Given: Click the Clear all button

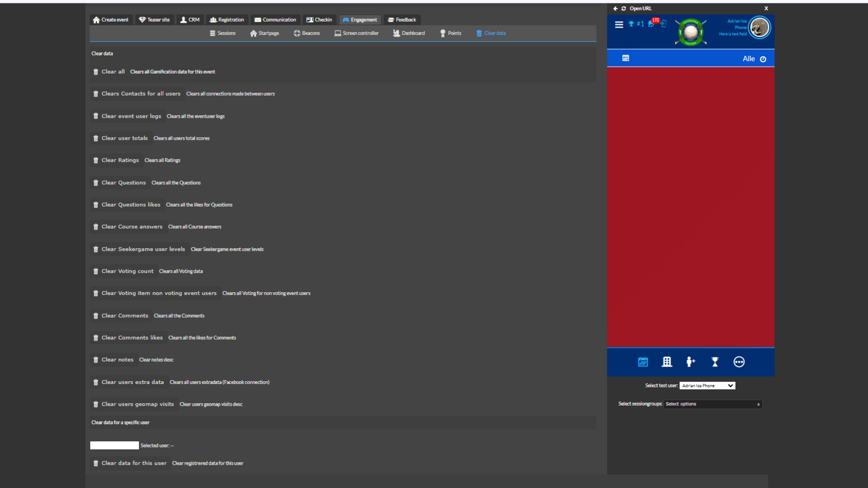Looking at the screenshot, I should click(108, 72).
